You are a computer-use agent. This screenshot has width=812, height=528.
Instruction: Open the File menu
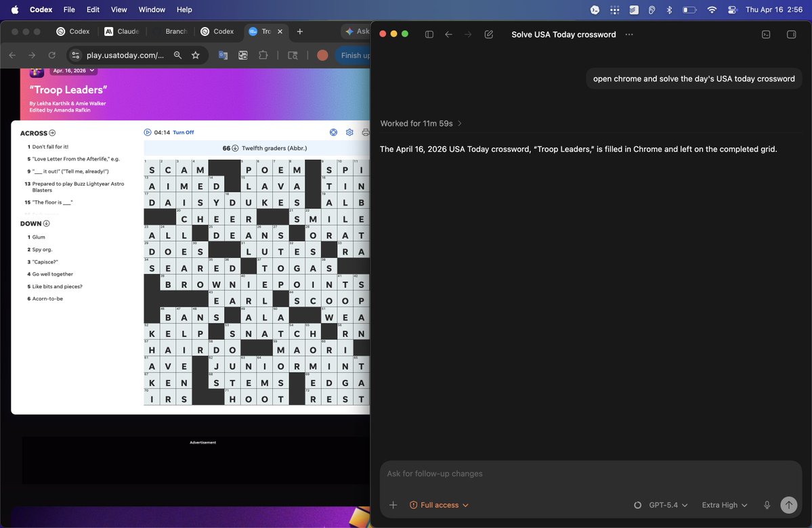tap(69, 10)
